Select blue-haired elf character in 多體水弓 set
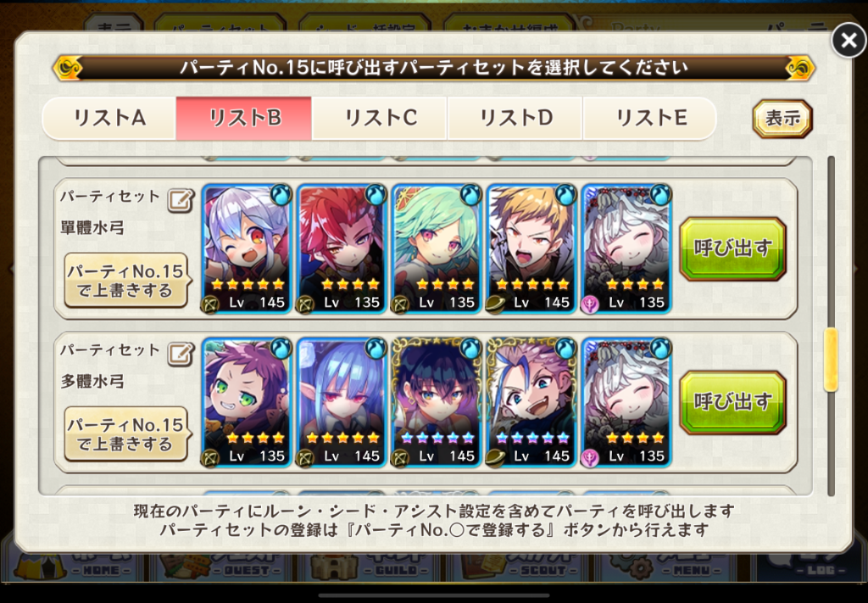This screenshot has height=603, width=868. pyautogui.click(x=342, y=403)
